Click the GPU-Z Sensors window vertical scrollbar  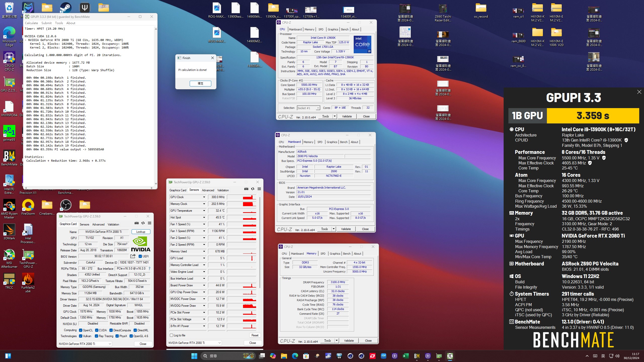tap(260, 243)
